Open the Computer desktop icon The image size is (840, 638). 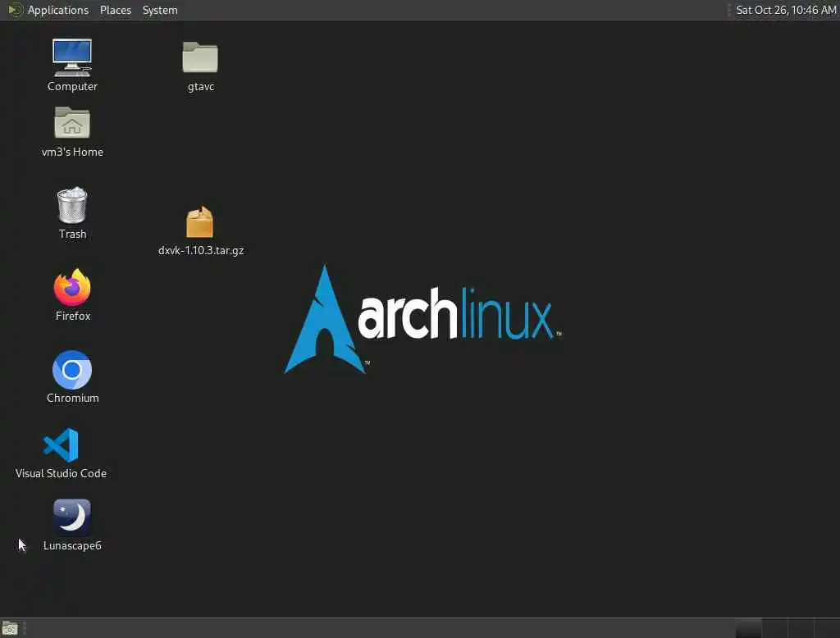pyautogui.click(x=72, y=58)
